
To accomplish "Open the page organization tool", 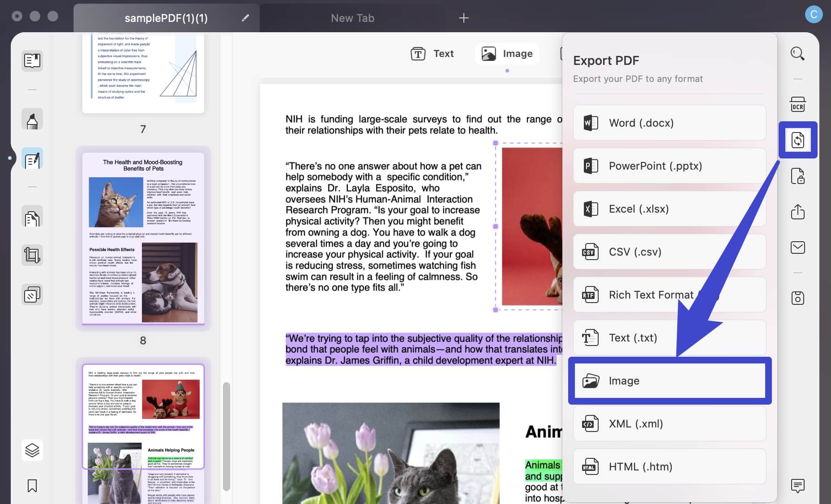I will [32, 217].
